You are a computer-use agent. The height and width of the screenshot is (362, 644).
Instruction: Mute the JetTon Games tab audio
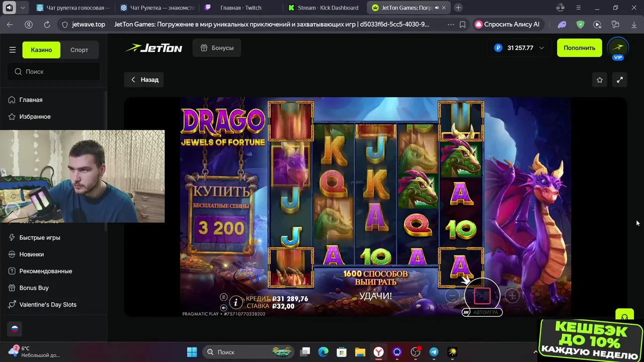pos(436,8)
